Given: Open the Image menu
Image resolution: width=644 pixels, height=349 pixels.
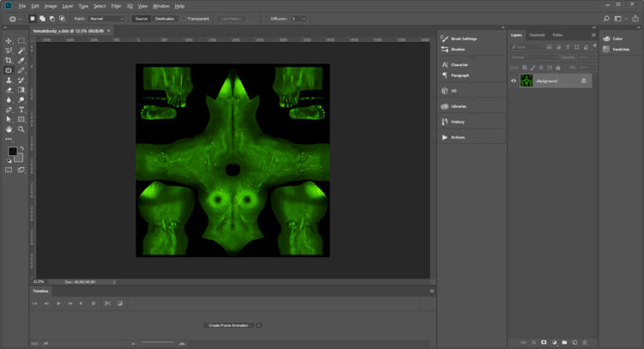Looking at the screenshot, I should pos(51,6).
